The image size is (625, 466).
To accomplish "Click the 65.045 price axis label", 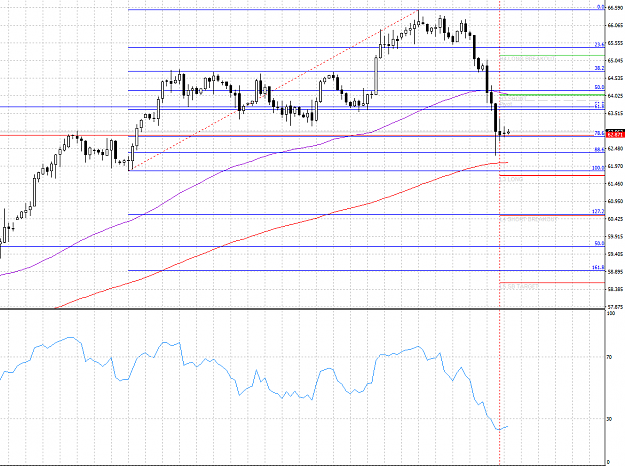I will pyautogui.click(x=615, y=61).
